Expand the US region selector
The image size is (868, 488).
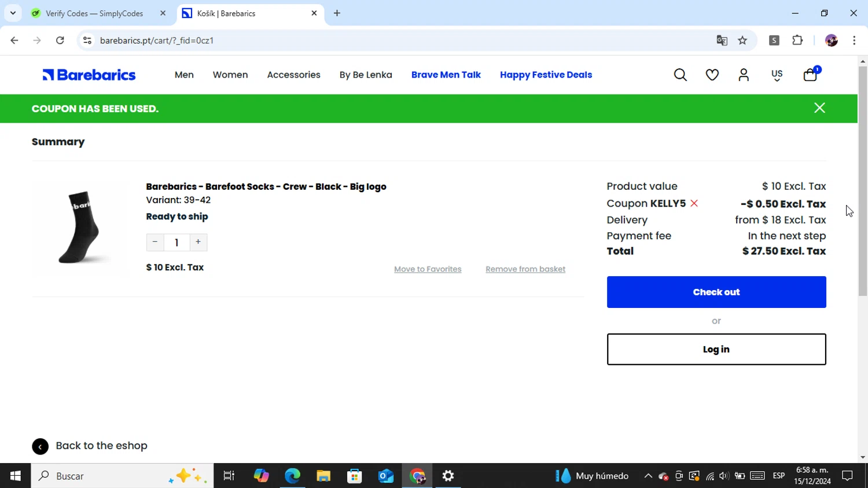tap(777, 75)
